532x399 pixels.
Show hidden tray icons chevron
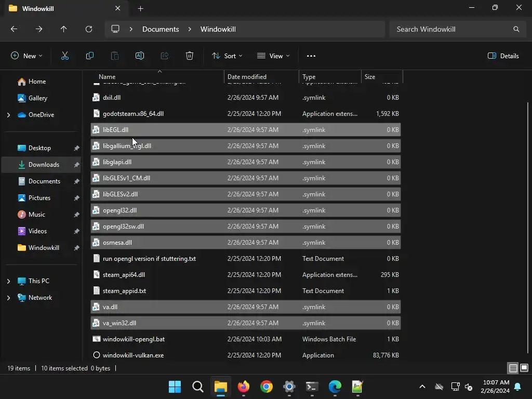[x=422, y=387]
